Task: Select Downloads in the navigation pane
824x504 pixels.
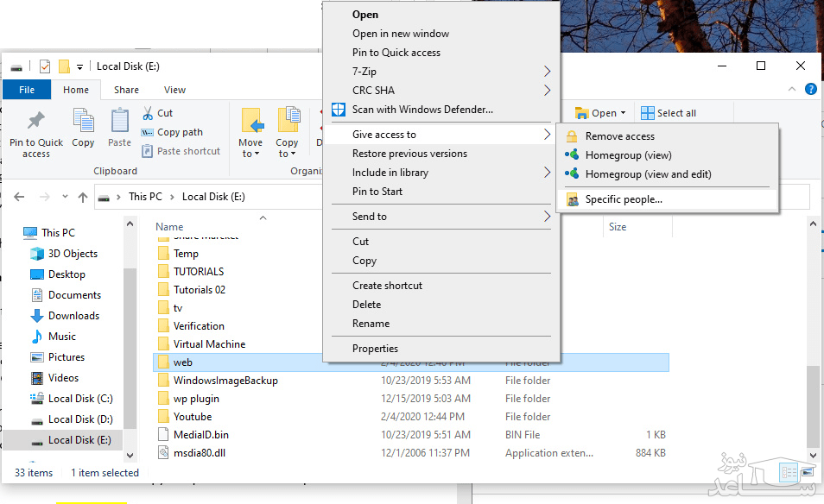Action: (x=73, y=316)
